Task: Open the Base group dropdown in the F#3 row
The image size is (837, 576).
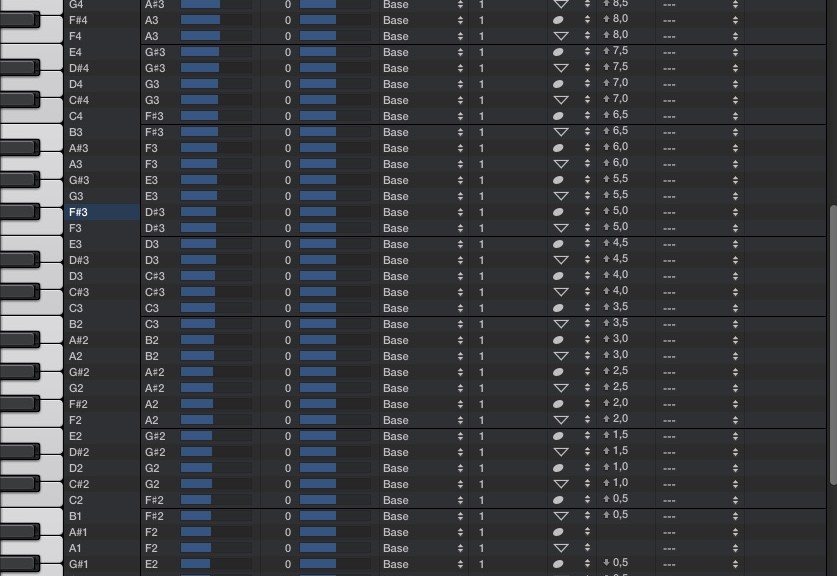Action: point(422,212)
